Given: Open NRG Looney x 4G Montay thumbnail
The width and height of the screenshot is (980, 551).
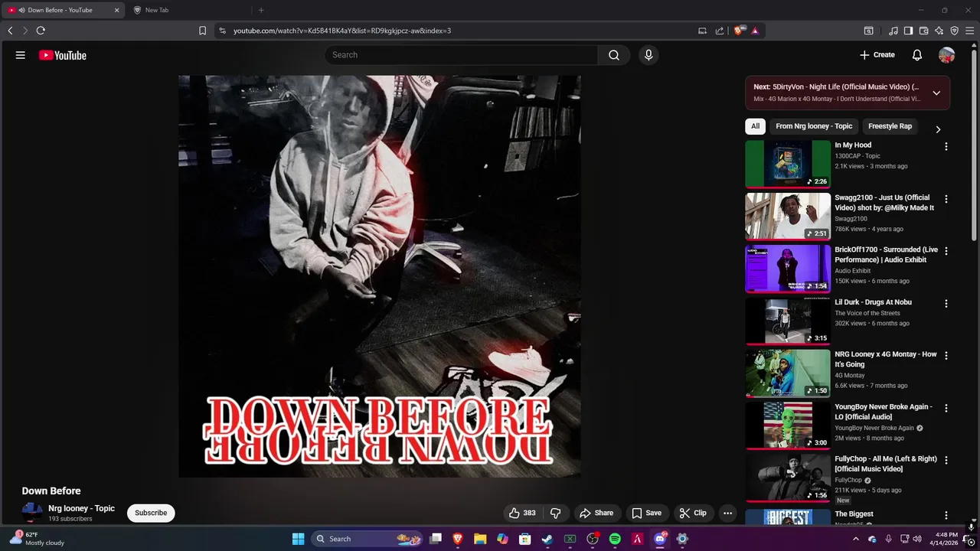Looking at the screenshot, I should click(788, 373).
